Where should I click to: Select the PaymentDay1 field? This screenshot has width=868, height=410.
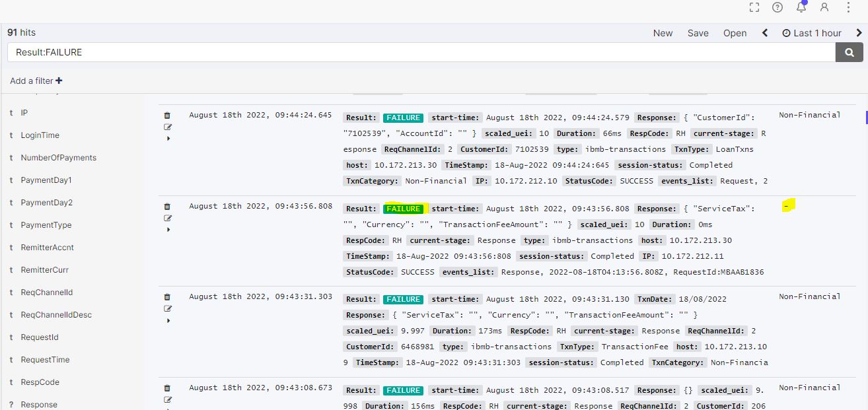[46, 180]
